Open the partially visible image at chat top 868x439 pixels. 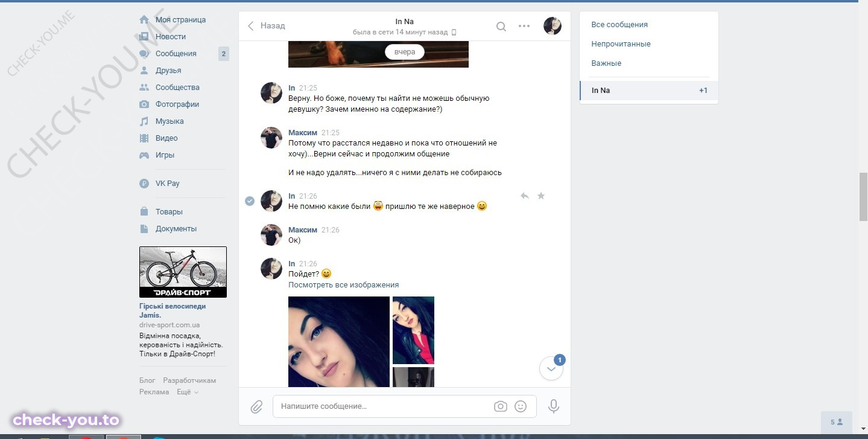[378, 54]
